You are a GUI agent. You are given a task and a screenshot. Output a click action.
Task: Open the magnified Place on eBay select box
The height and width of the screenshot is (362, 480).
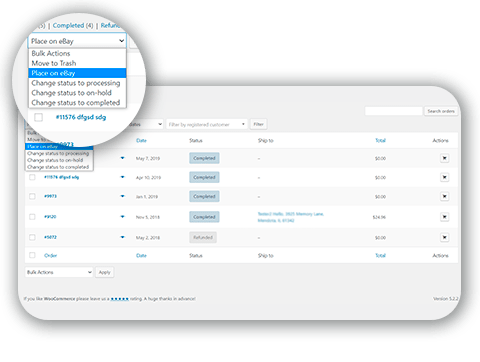click(x=77, y=41)
